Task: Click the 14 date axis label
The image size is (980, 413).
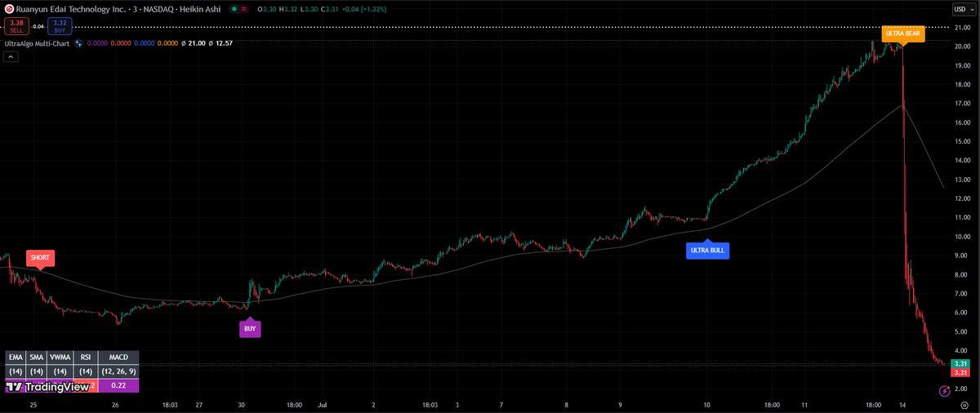Action: [903, 404]
